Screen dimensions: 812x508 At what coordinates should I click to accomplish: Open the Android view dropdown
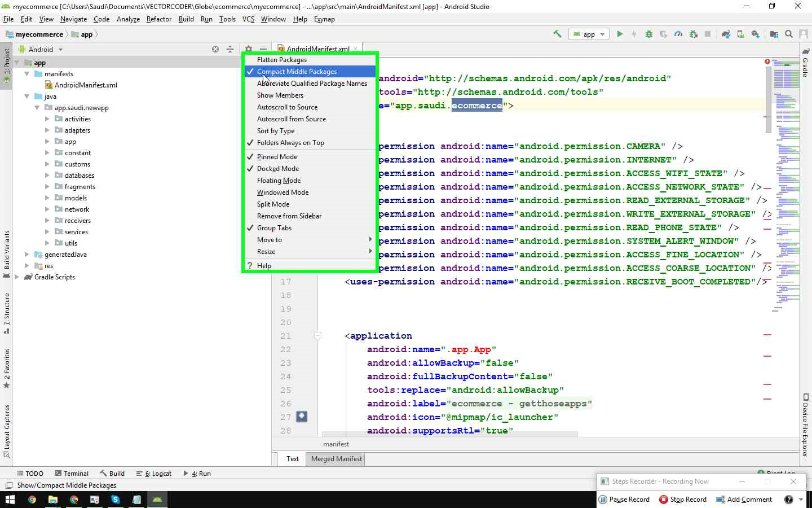(x=41, y=50)
